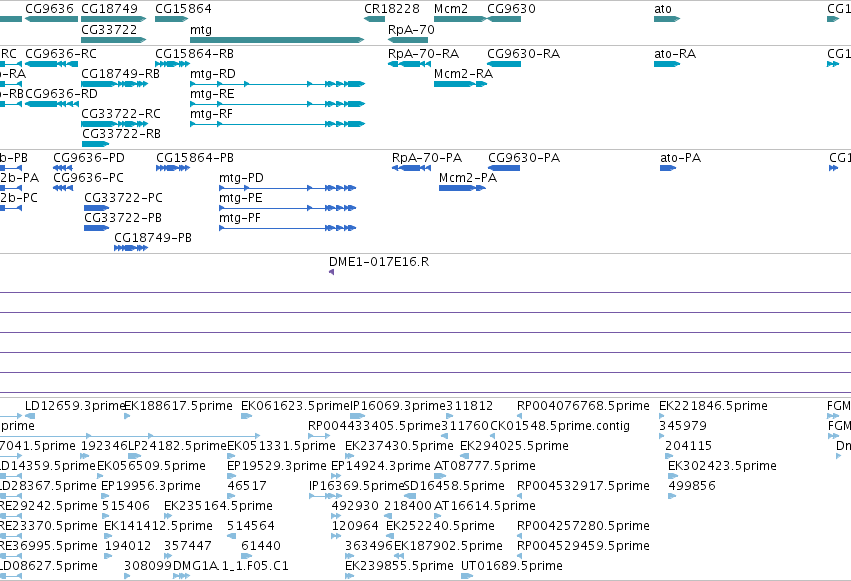Click EST EK302423.5prime
Image resolution: width=851 pixels, height=581 pixels.
tap(722, 466)
